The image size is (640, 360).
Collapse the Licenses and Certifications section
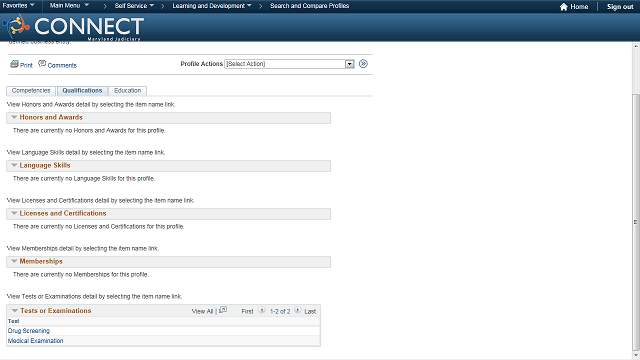[x=14, y=213]
